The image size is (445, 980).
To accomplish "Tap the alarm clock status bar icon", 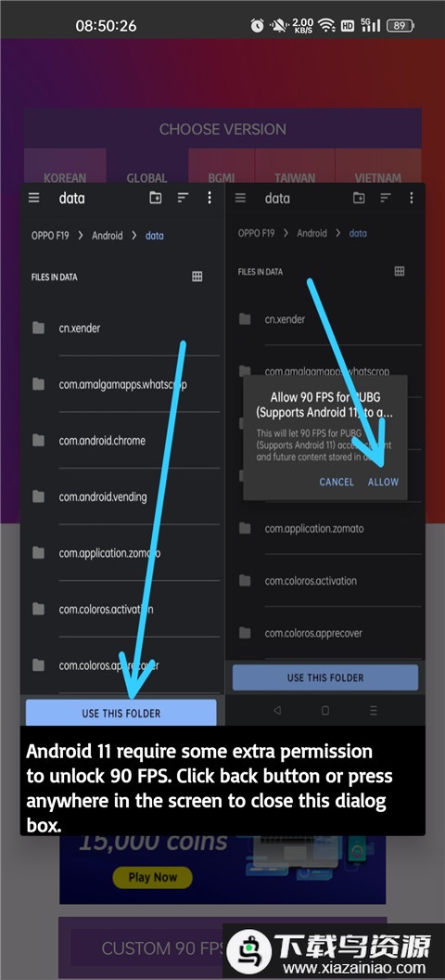I will point(257,26).
